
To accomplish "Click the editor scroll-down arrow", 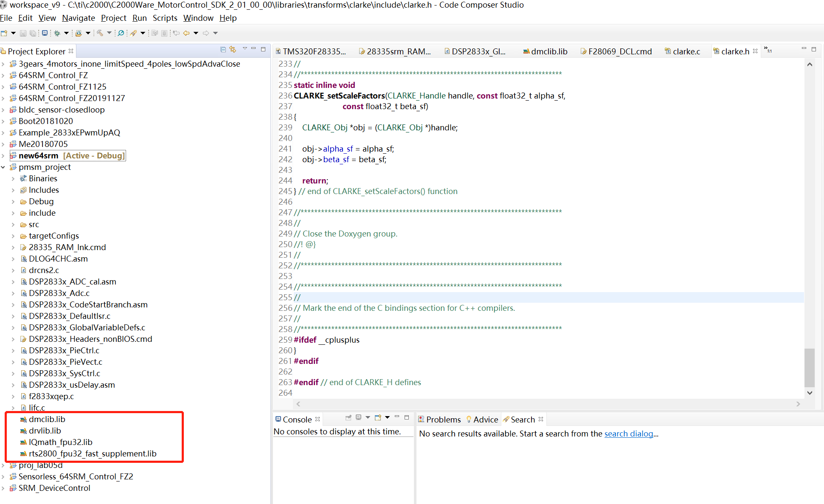I will [x=810, y=393].
